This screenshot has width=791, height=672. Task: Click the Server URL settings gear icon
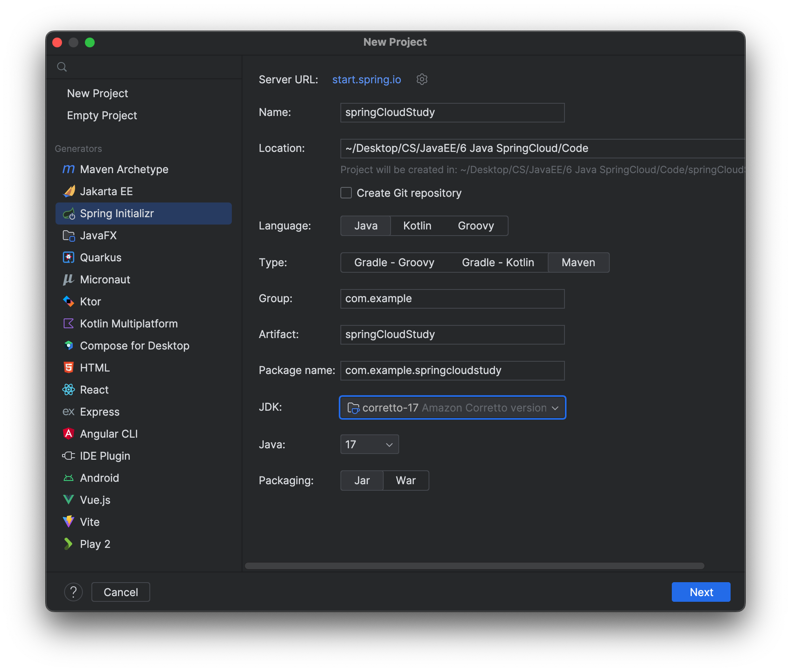pos(422,79)
